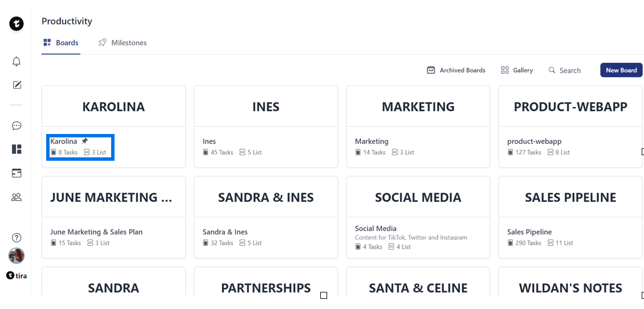Open the Gallery view

517,70
